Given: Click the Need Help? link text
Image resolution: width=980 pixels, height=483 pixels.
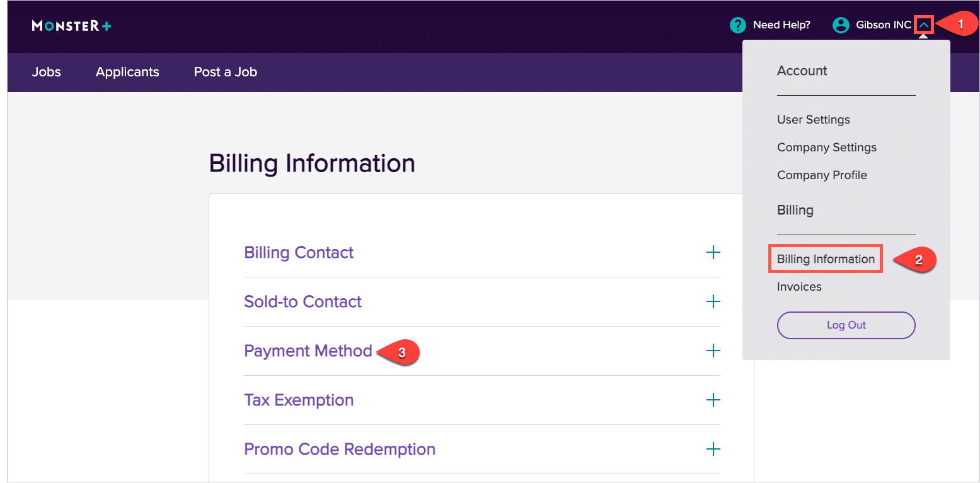Looking at the screenshot, I should click(781, 25).
